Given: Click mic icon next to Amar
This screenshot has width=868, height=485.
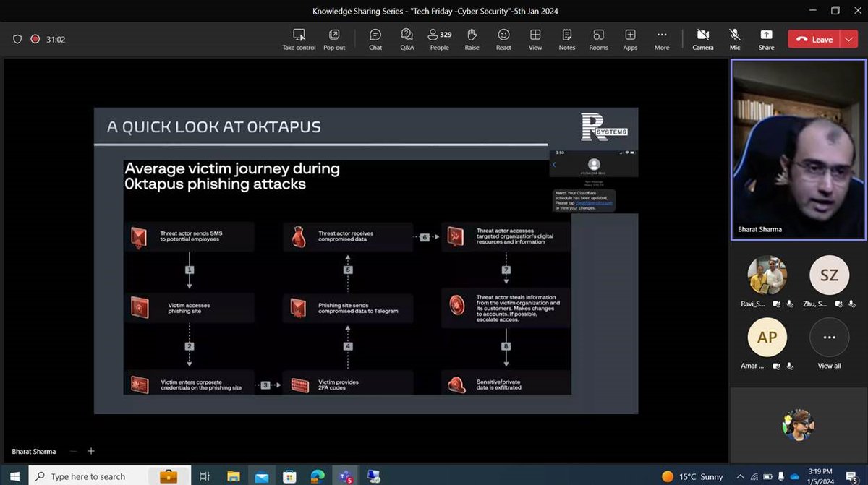Looking at the screenshot, I should [790, 366].
